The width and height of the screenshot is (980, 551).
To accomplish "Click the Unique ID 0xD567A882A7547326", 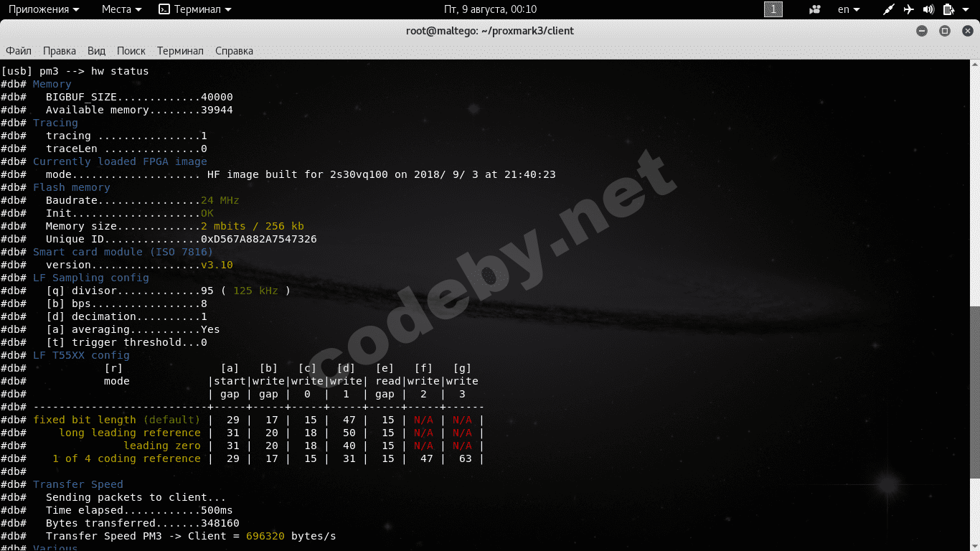I will point(259,239).
